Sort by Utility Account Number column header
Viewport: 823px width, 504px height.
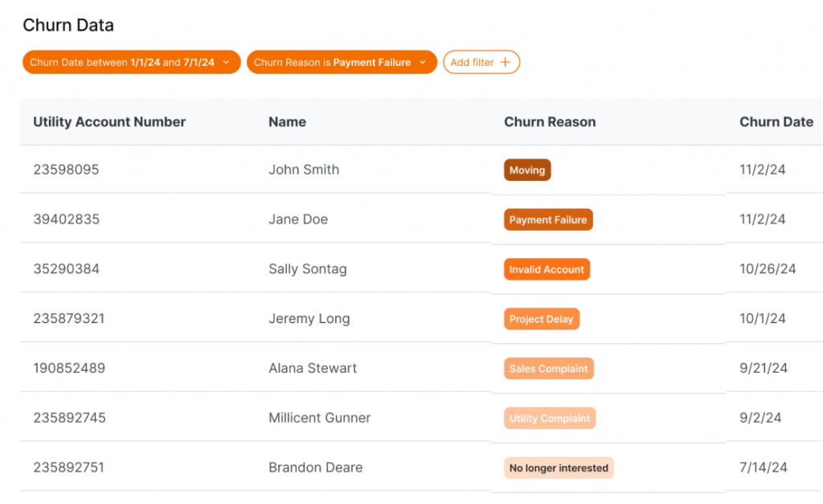(109, 122)
